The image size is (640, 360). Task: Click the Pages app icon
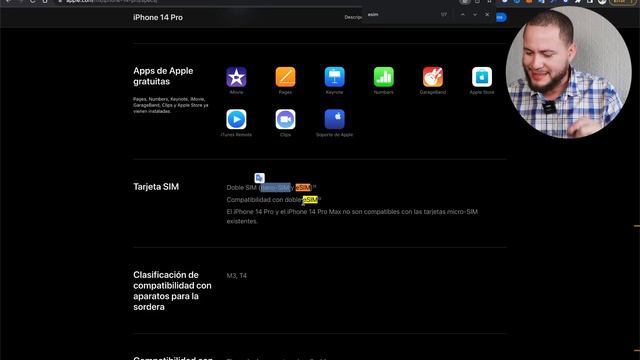pyautogui.click(x=285, y=77)
